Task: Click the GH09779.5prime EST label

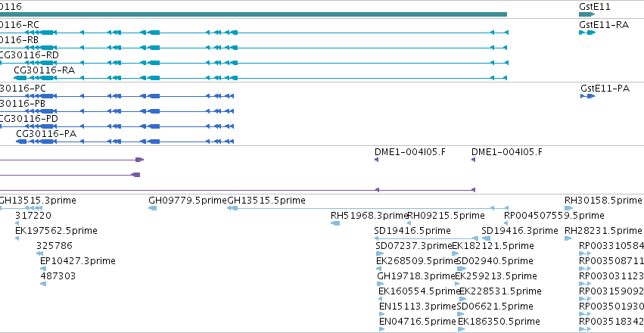Action: tap(188, 201)
